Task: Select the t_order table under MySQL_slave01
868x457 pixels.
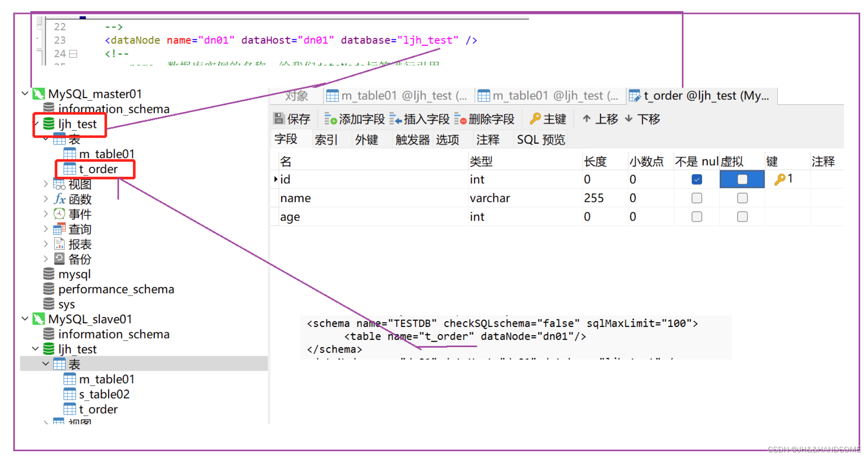Action: pos(98,409)
